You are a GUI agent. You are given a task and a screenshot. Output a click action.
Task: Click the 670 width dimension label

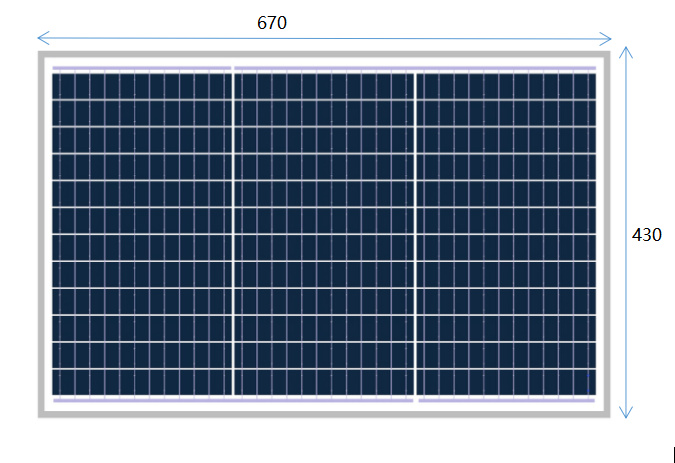[272, 23]
